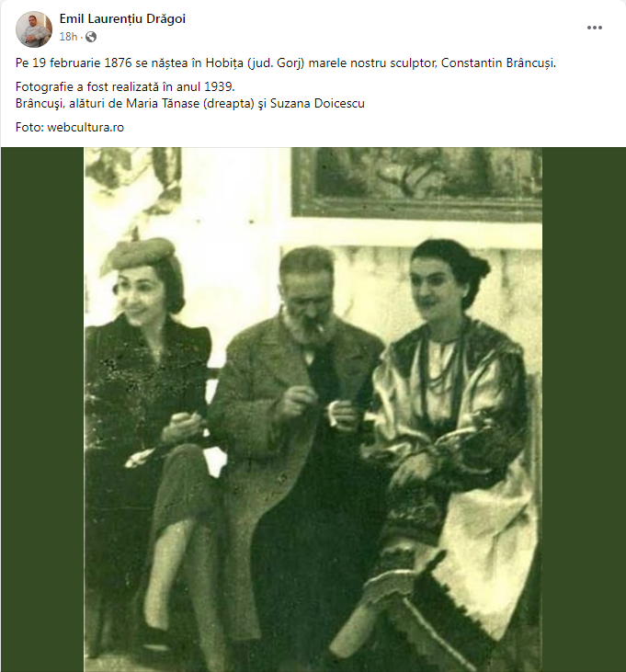The width and height of the screenshot is (626, 672).
Task: Open author name Emil Laurențiu Drăgoi
Action: pyautogui.click(x=122, y=19)
